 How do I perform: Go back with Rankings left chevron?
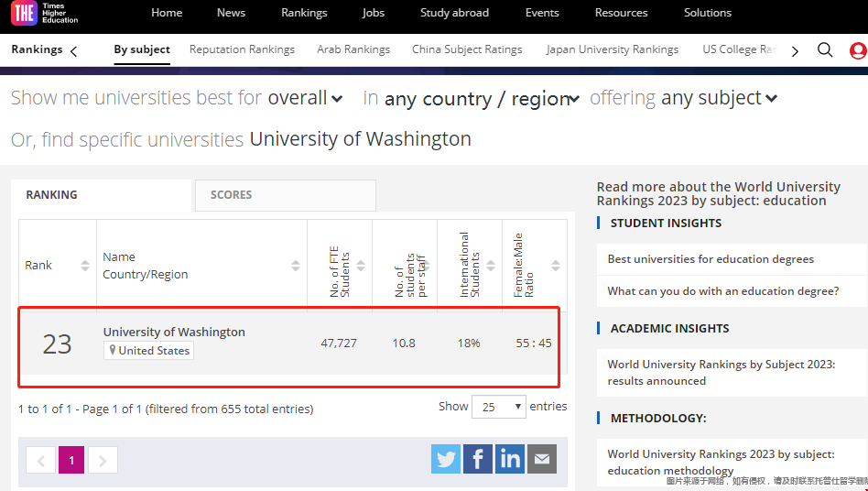(73, 51)
